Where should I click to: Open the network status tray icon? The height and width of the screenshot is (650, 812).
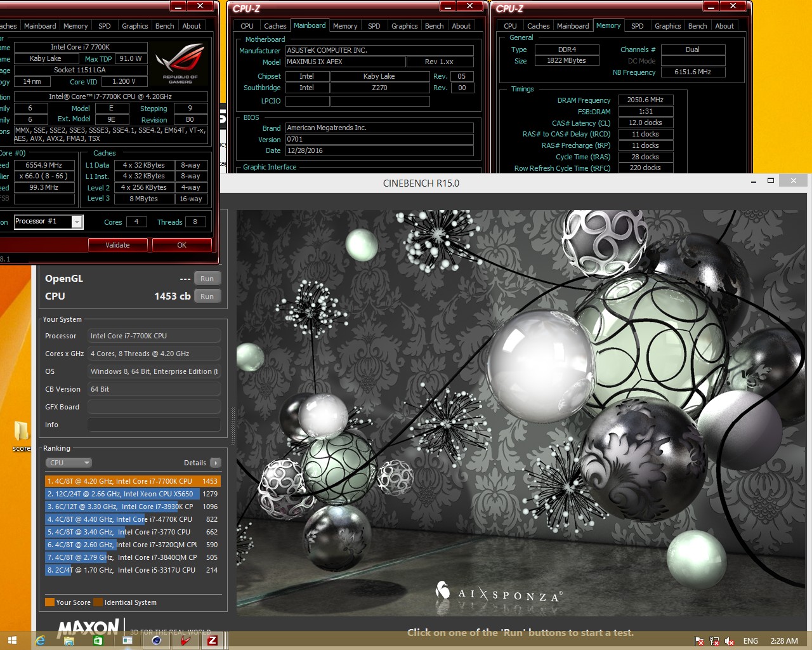[714, 641]
